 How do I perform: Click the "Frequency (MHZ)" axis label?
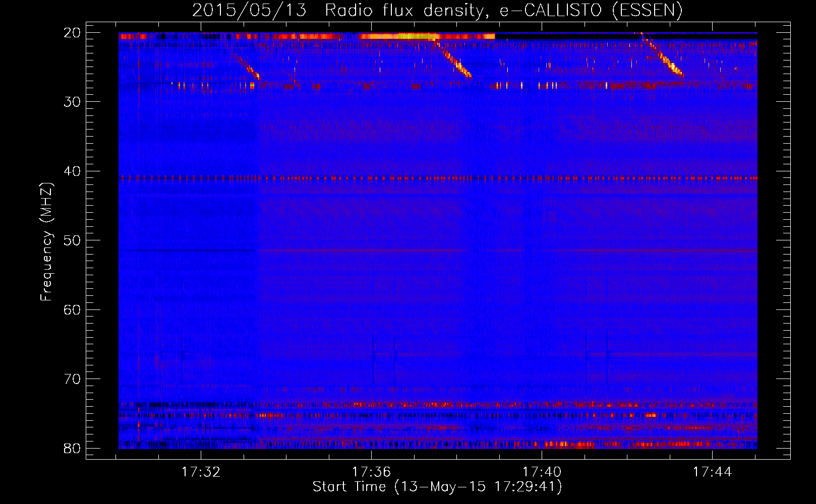point(46,242)
